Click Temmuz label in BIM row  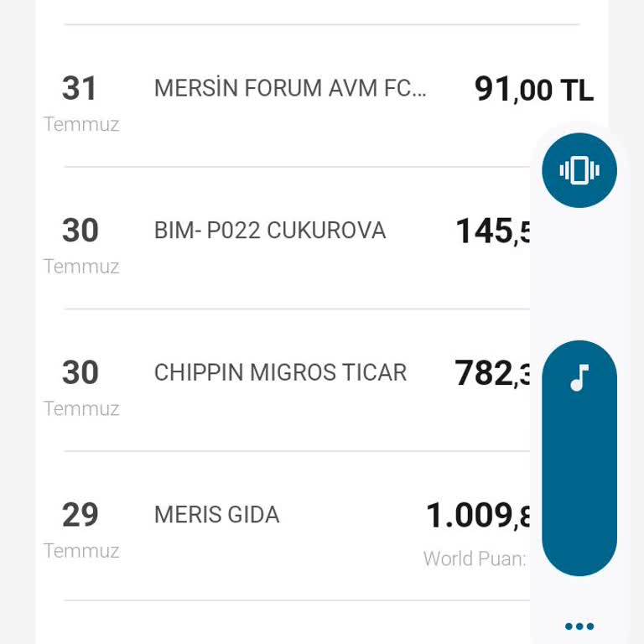tap(81, 267)
